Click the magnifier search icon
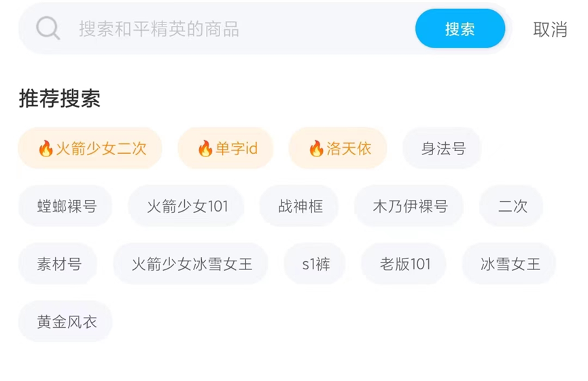Image resolution: width=588 pixels, height=381 pixels. [48, 29]
